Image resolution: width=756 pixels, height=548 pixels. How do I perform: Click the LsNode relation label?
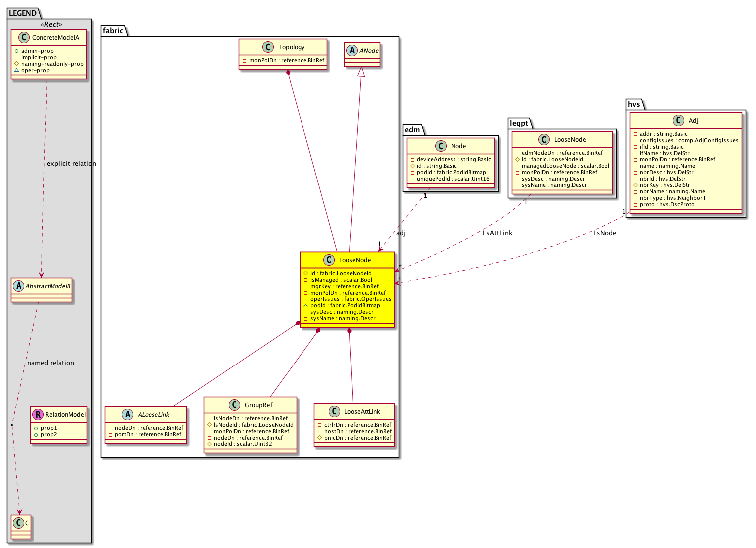click(x=605, y=233)
